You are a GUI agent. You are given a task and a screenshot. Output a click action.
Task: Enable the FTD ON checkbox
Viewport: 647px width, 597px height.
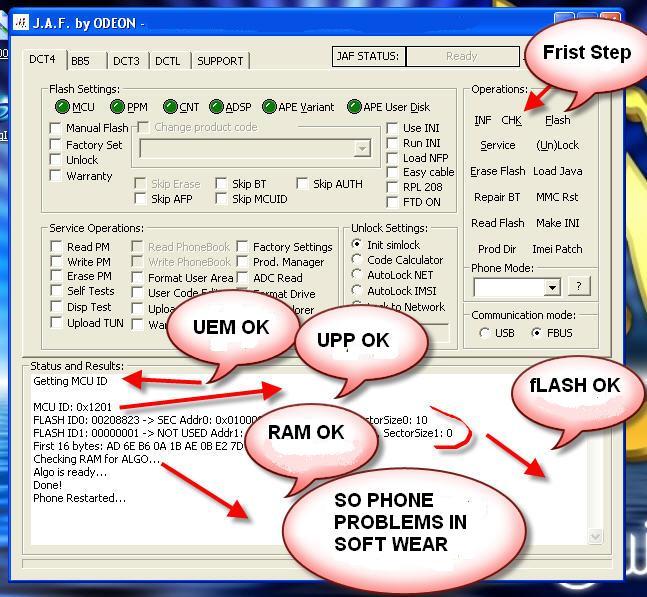point(392,202)
